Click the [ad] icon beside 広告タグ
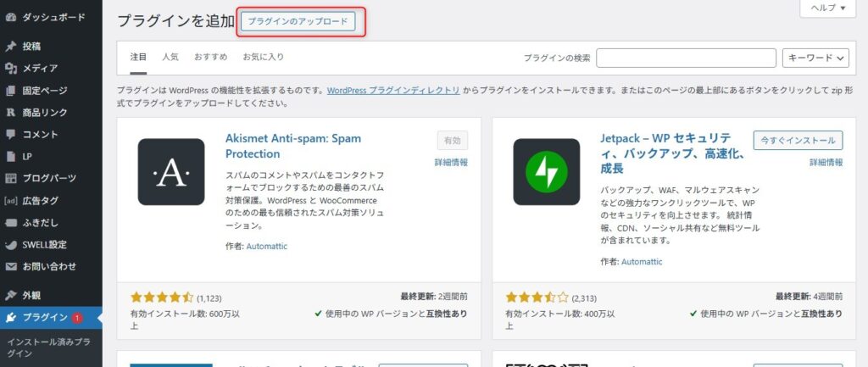Viewport: 868px width, 367px height. click(10, 200)
